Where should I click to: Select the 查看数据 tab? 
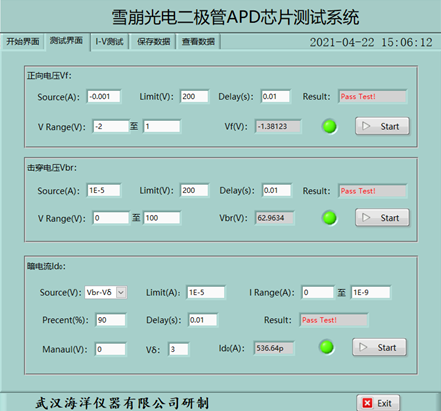click(x=198, y=42)
